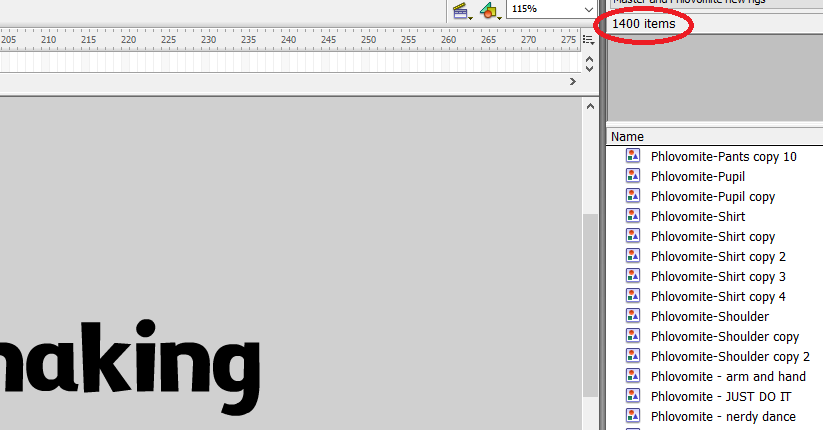Click symbol icon beside Phlovomite - JUST DO IT
Screen dimensions: 823x430
point(633,395)
